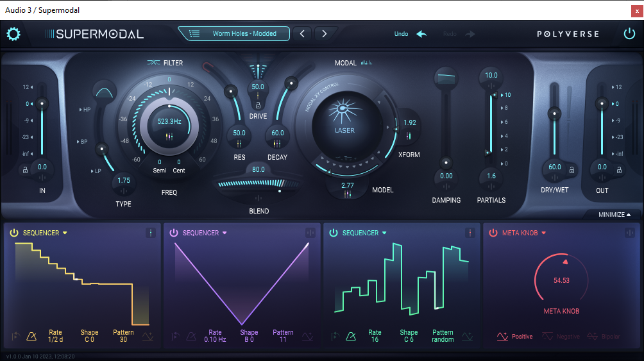Viewport: 644px width, 361px height.
Task: Toggle the FILTER section icon
Action: (153, 62)
